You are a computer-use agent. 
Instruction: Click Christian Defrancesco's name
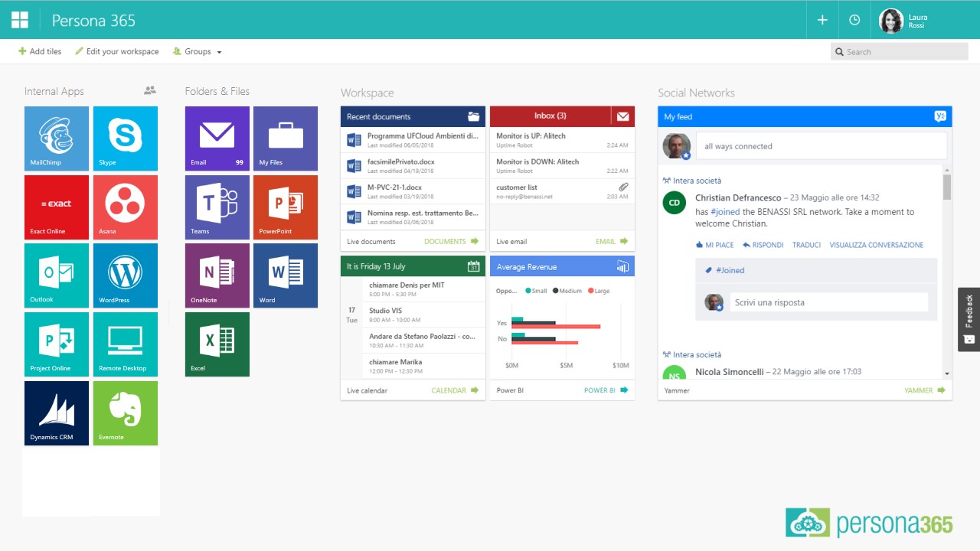point(738,197)
